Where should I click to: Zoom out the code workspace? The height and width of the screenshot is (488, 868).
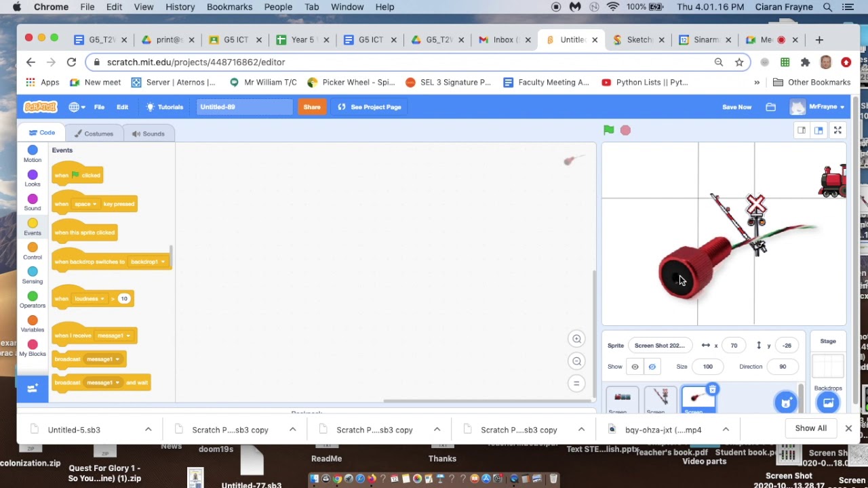point(576,361)
